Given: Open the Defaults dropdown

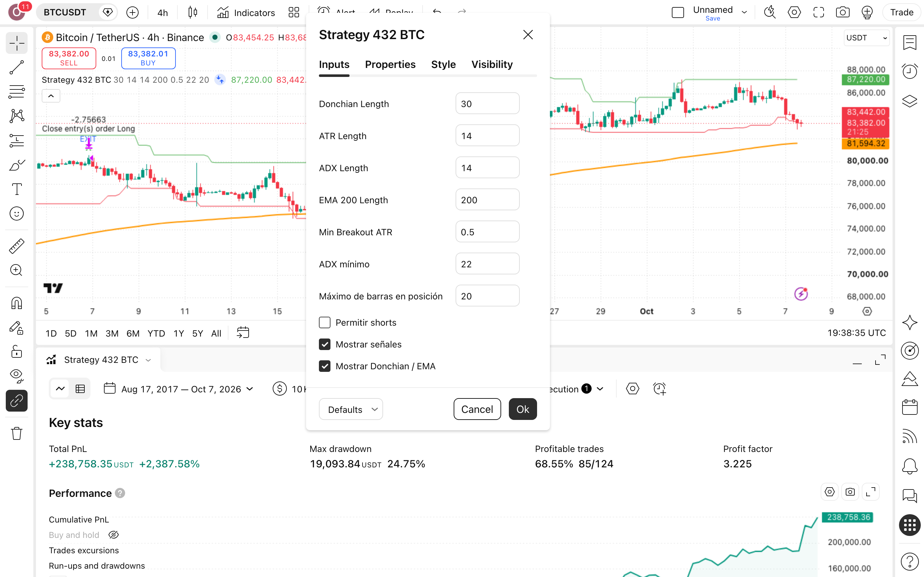Looking at the screenshot, I should (x=350, y=409).
